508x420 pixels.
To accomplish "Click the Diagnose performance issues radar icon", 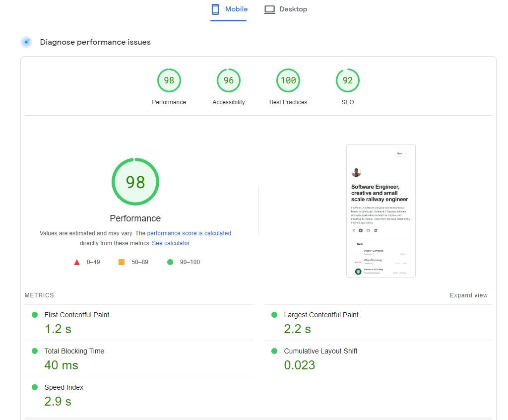I will click(26, 42).
